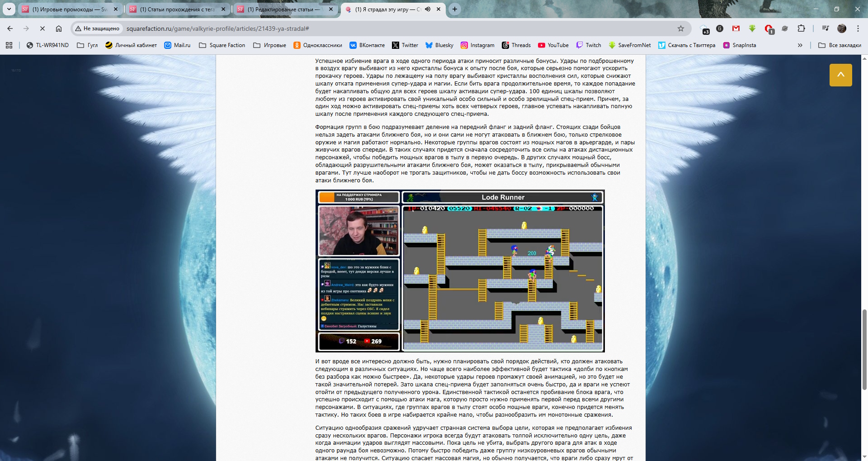Stop page loading with the X button

[42, 29]
